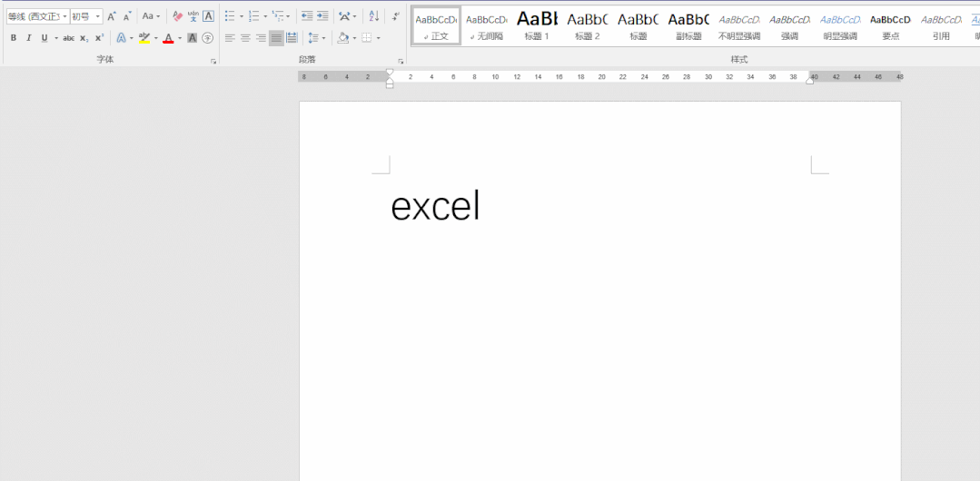
Task: Open Asian Layout options
Action: click(348, 16)
